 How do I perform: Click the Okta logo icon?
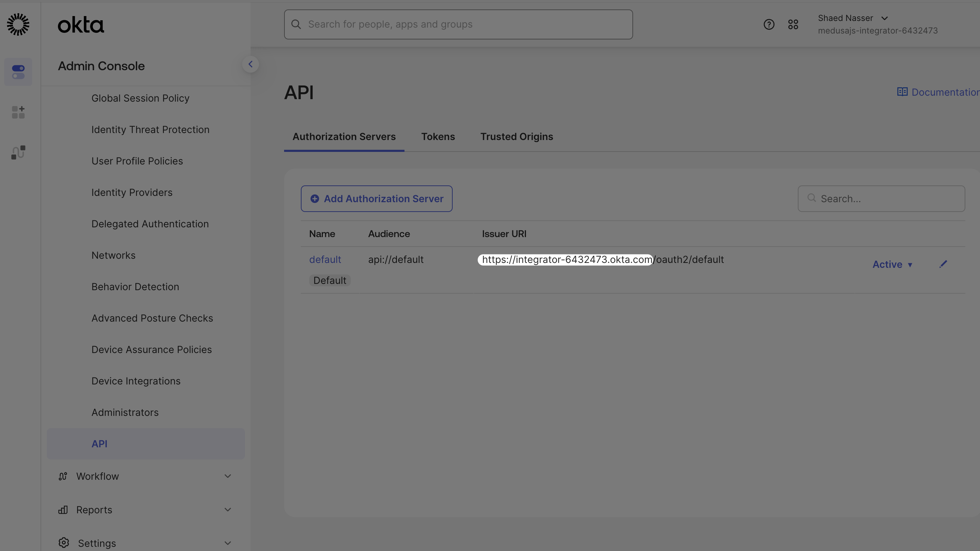tap(18, 24)
